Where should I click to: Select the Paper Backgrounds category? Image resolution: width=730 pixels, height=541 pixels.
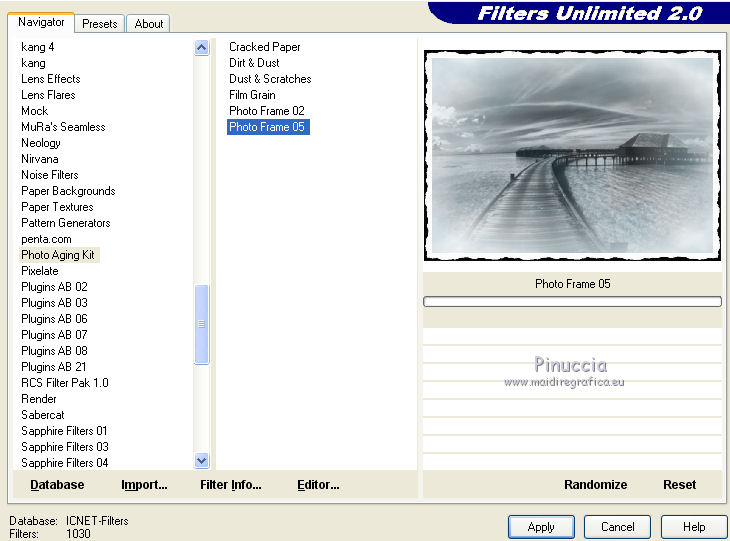68,191
